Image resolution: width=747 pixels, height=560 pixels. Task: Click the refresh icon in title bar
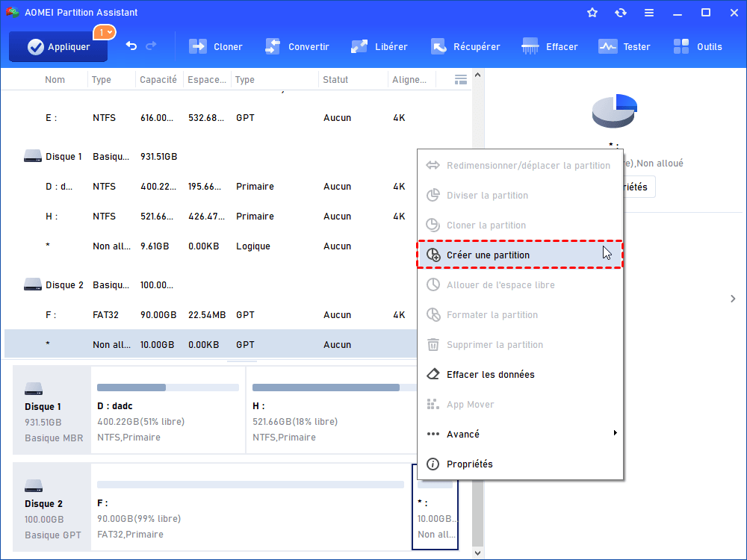(620, 13)
